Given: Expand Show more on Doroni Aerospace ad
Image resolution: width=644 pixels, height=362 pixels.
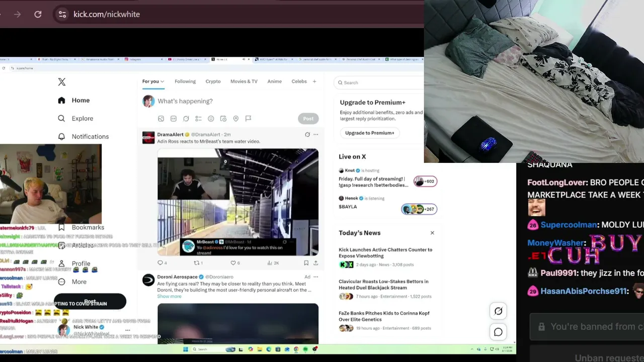Looking at the screenshot, I should [169, 296].
